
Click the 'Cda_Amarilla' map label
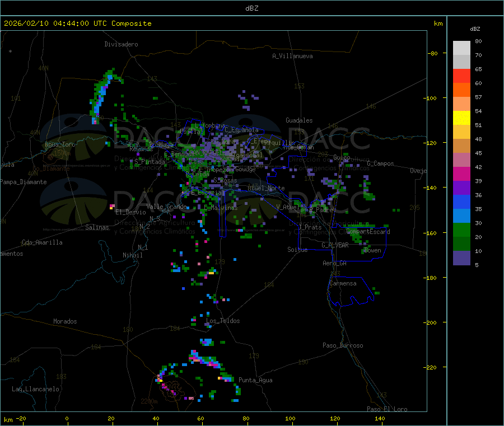[x=42, y=242]
